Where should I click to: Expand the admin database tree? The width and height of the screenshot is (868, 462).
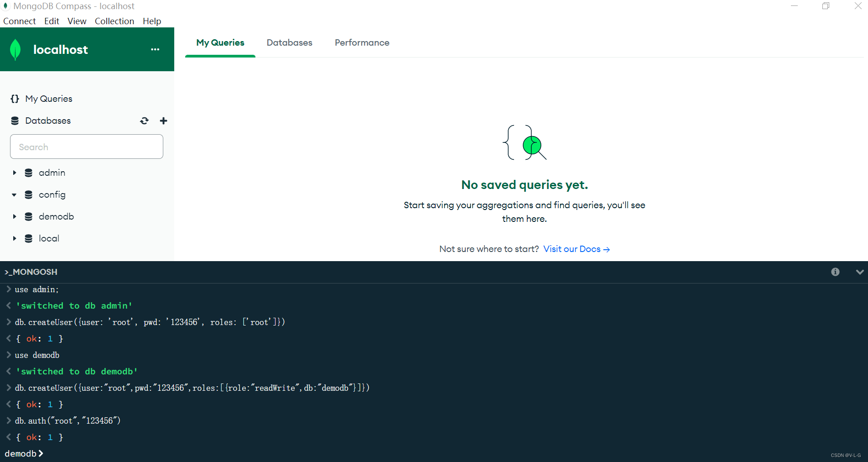coord(14,173)
